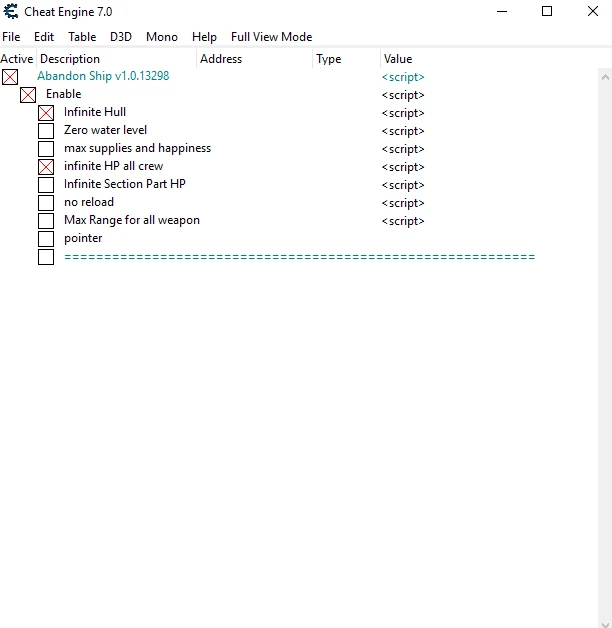Click the Type column header

[346, 59]
